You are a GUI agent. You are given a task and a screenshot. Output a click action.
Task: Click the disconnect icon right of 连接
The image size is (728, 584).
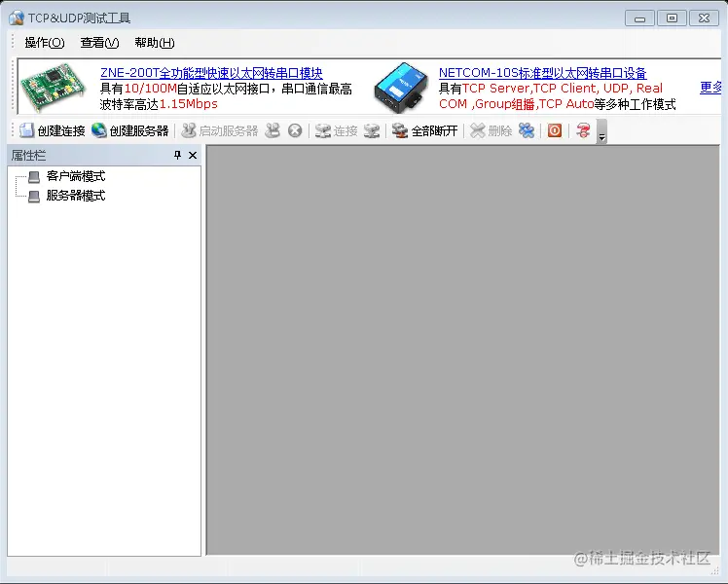(x=372, y=130)
